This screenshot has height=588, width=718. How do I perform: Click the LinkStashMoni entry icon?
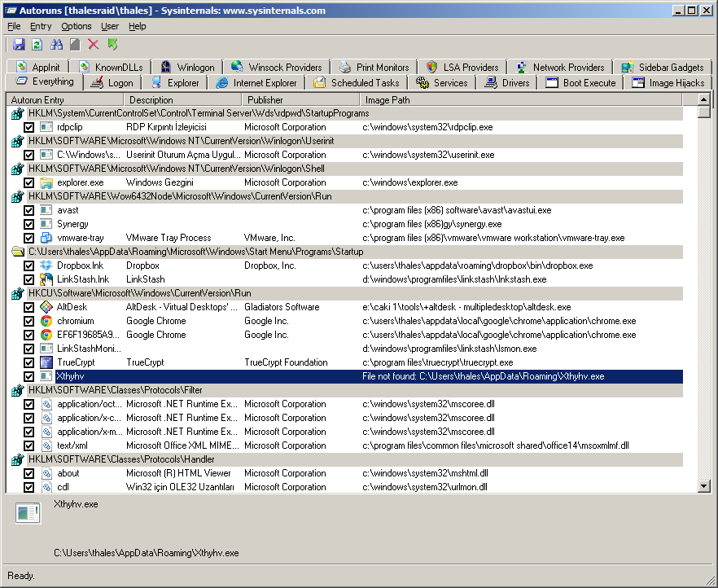pyautogui.click(x=46, y=349)
